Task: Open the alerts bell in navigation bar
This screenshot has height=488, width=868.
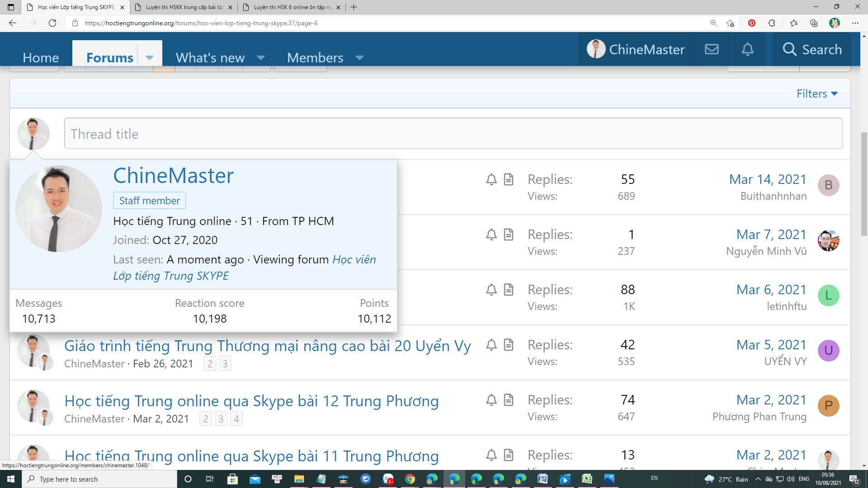Action: coord(748,49)
